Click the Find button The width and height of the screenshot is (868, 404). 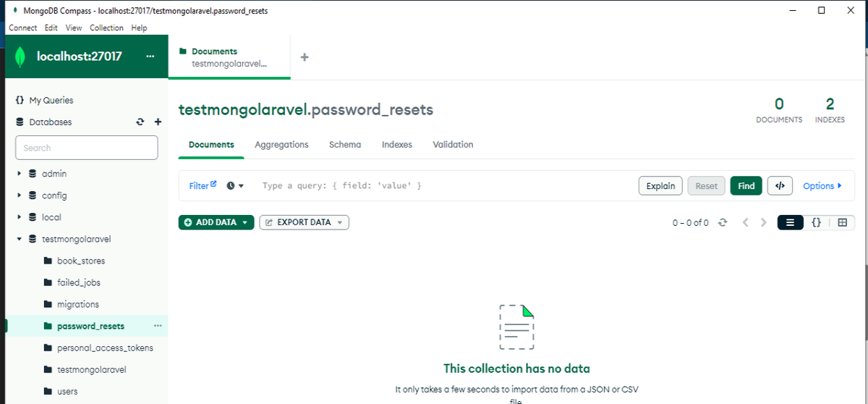click(746, 186)
